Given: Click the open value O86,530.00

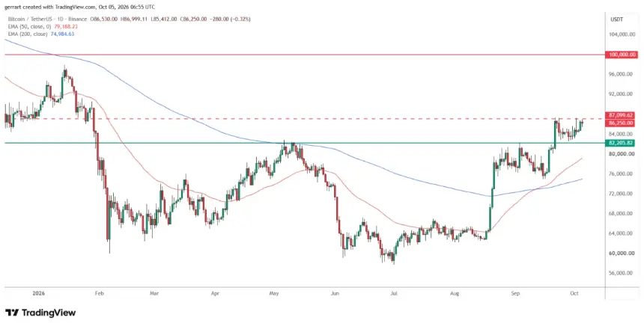Looking at the screenshot, I should [103, 19].
